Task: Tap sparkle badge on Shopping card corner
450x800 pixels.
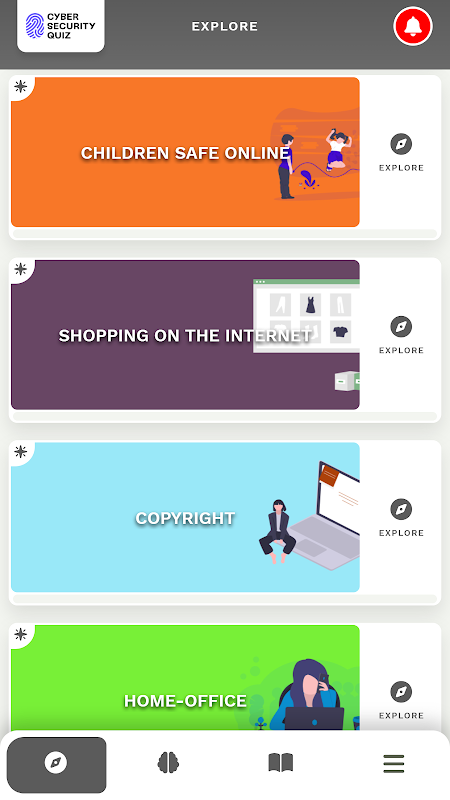Action: pos(21,269)
